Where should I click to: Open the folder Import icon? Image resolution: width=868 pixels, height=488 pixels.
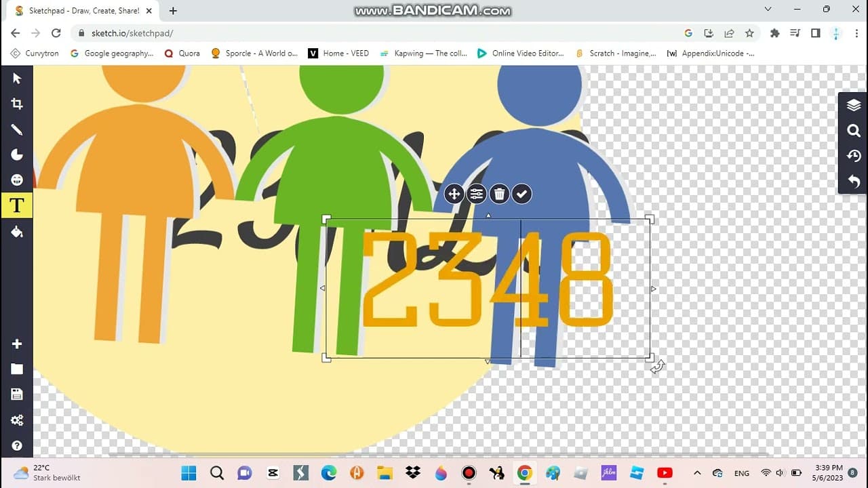pyautogui.click(x=17, y=369)
